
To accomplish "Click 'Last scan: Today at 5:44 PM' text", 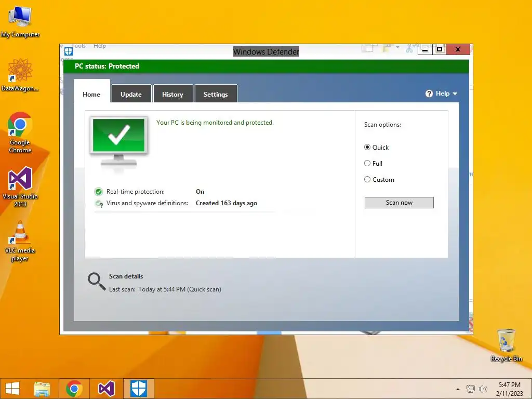I will 165,289.
